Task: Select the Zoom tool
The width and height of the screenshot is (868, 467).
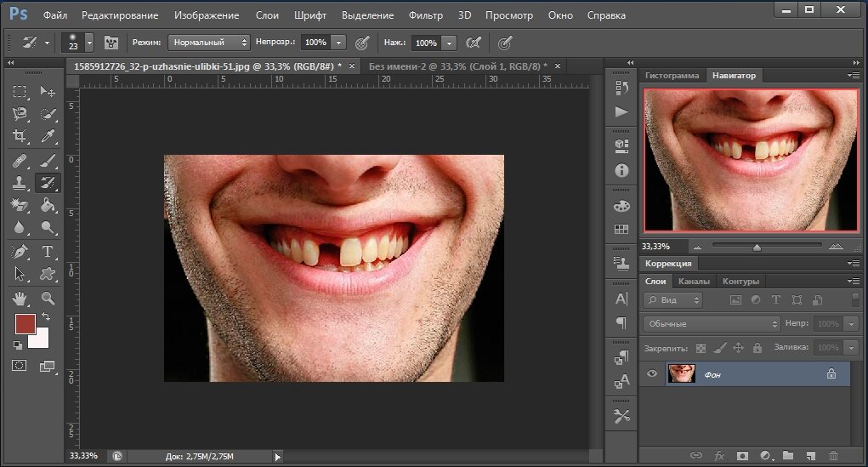Action: pyautogui.click(x=48, y=299)
